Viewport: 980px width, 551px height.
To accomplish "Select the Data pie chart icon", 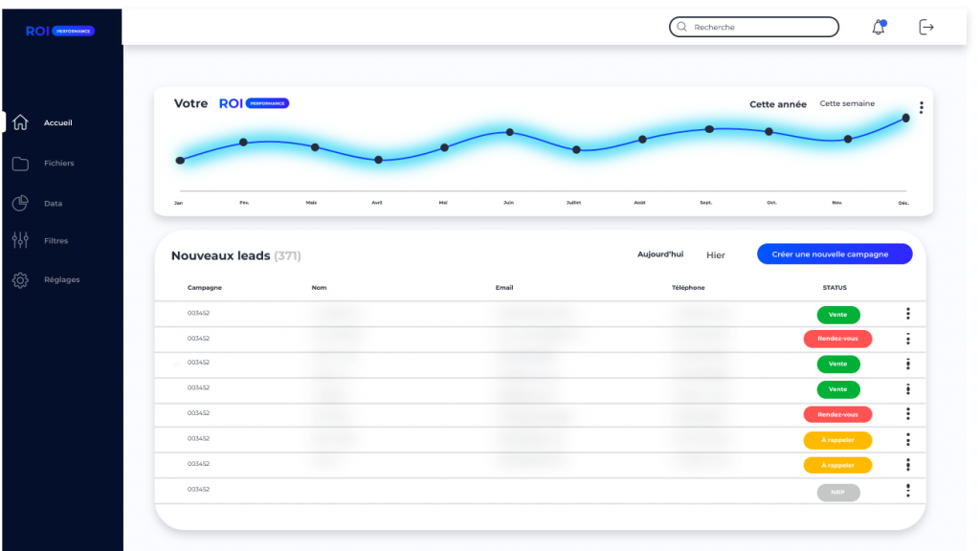I will tap(20, 203).
